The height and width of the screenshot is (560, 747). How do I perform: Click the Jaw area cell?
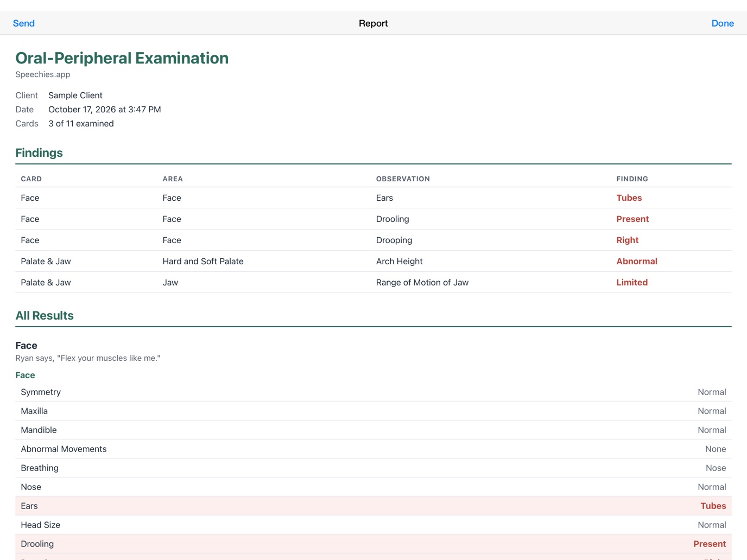point(170,283)
